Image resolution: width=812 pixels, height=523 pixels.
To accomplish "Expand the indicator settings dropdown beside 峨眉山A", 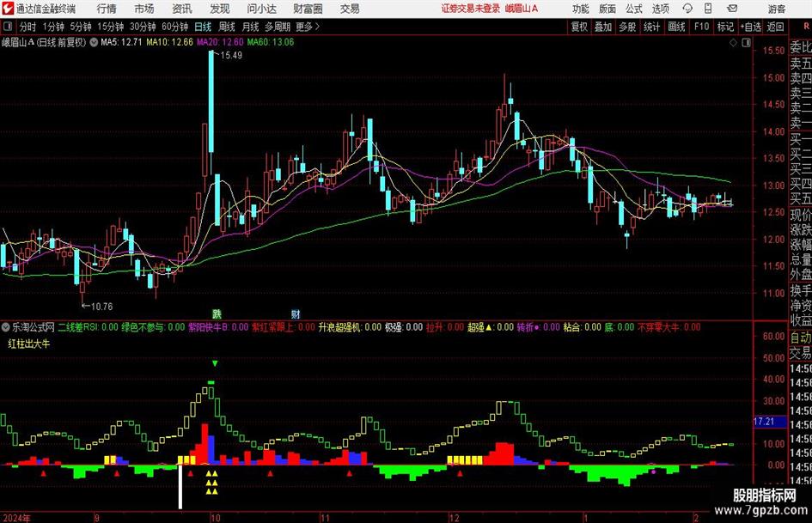I will (94, 42).
